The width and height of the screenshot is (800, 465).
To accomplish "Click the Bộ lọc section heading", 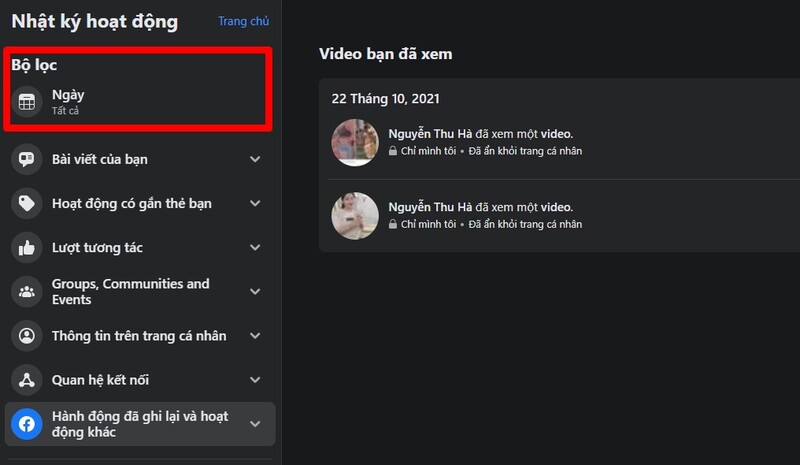I will (x=34, y=65).
